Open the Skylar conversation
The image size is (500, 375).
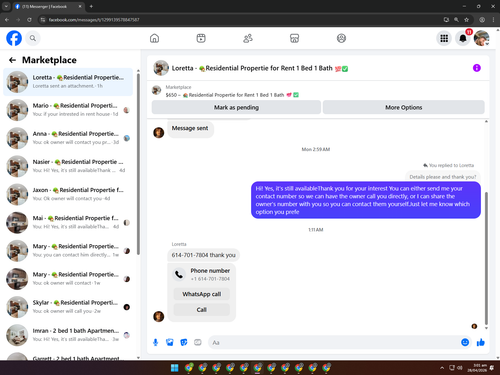coord(68,307)
